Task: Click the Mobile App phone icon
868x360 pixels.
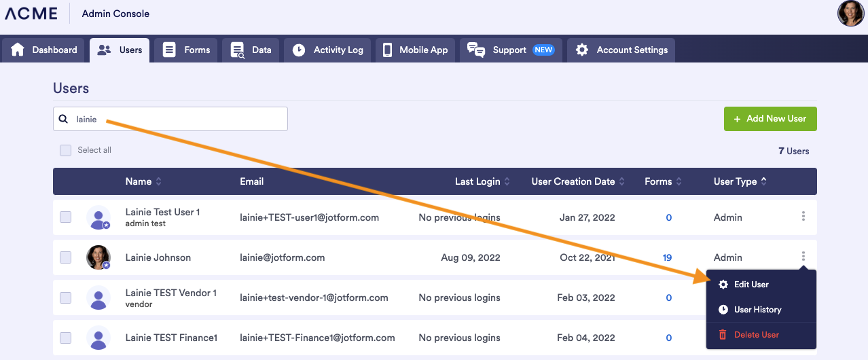Action: (388, 50)
